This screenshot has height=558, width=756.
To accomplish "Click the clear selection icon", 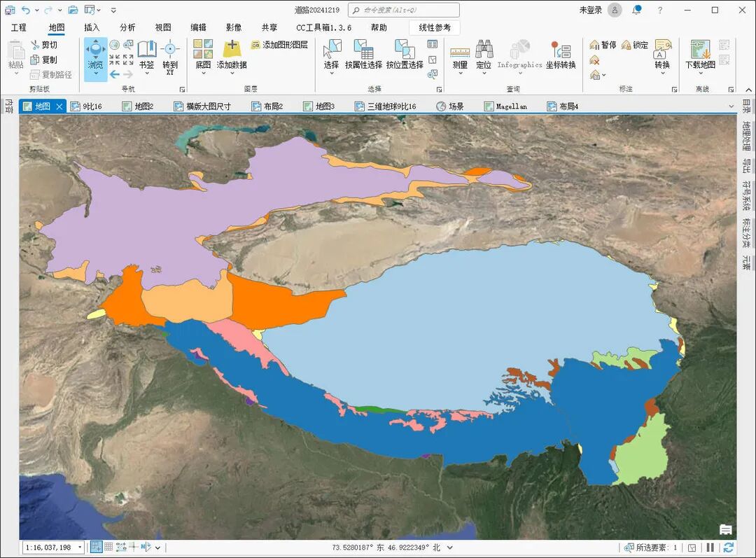I will click(433, 60).
